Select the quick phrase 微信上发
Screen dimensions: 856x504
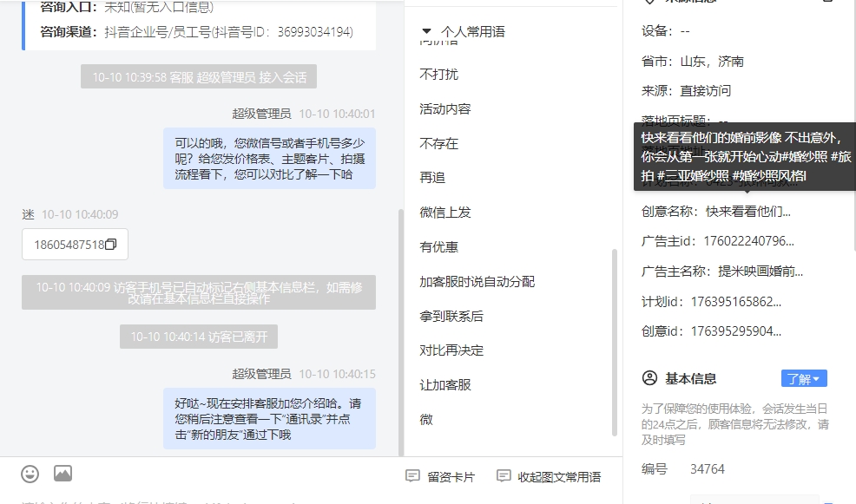tap(444, 213)
